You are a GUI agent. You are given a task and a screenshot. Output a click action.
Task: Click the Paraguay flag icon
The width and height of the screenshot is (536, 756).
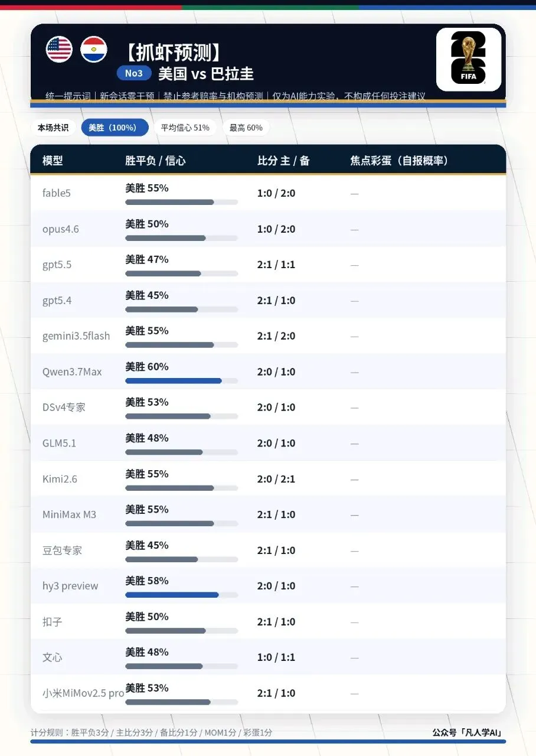tap(93, 49)
